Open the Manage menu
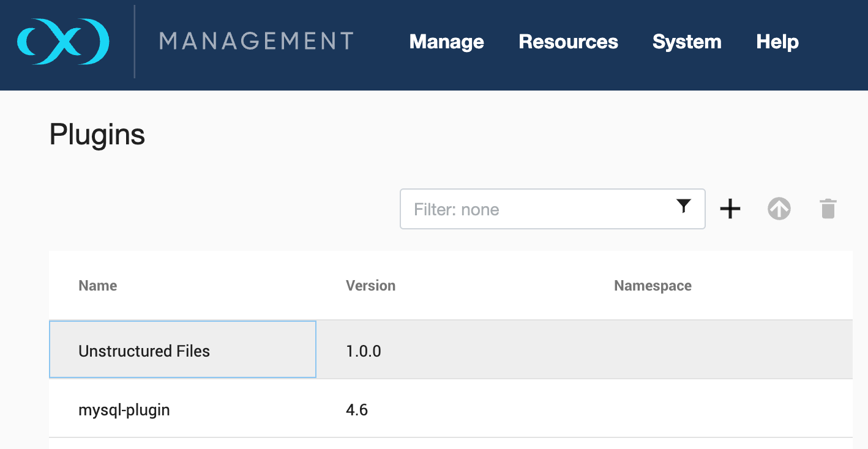The image size is (868, 449). point(446,42)
